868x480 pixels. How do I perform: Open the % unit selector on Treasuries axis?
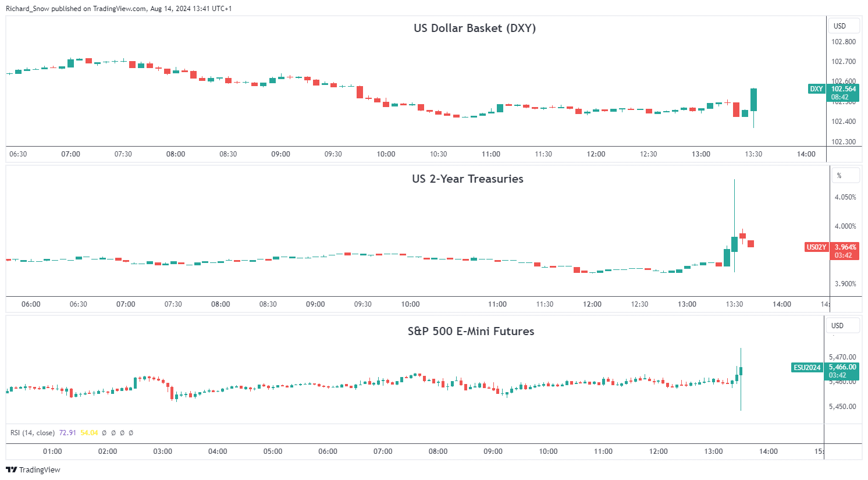[845, 175]
